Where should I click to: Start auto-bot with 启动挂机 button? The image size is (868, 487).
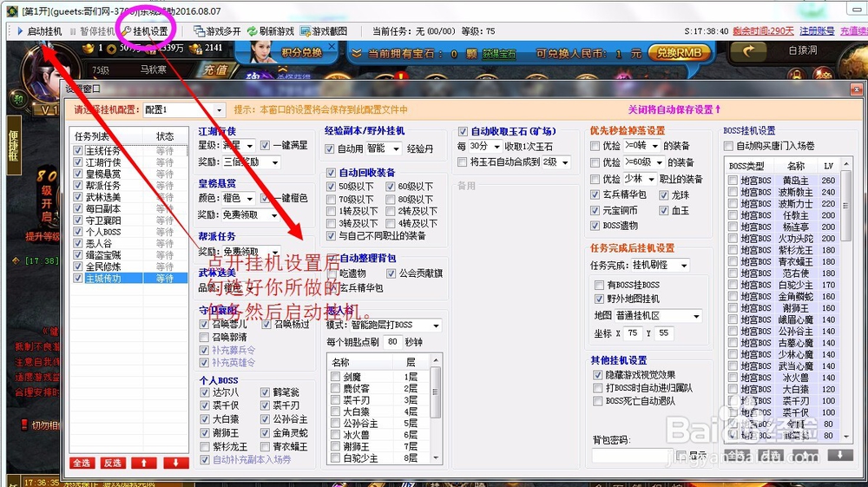click(x=39, y=31)
